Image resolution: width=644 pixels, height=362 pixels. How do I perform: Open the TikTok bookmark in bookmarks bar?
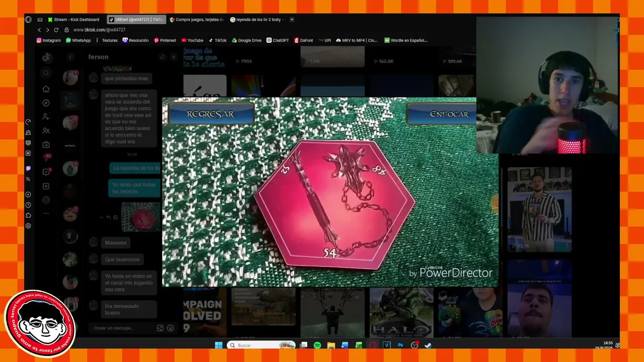pyautogui.click(x=217, y=40)
